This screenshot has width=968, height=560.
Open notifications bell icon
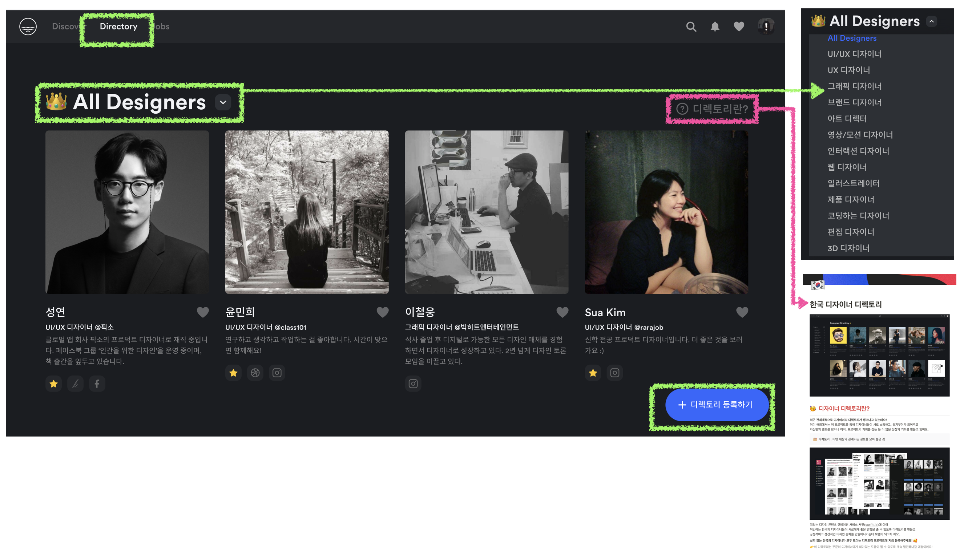(715, 27)
